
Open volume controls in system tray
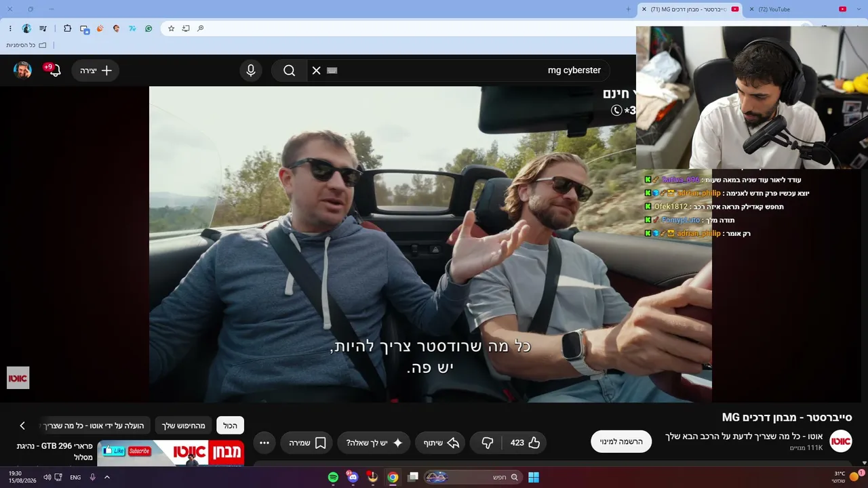tap(47, 477)
